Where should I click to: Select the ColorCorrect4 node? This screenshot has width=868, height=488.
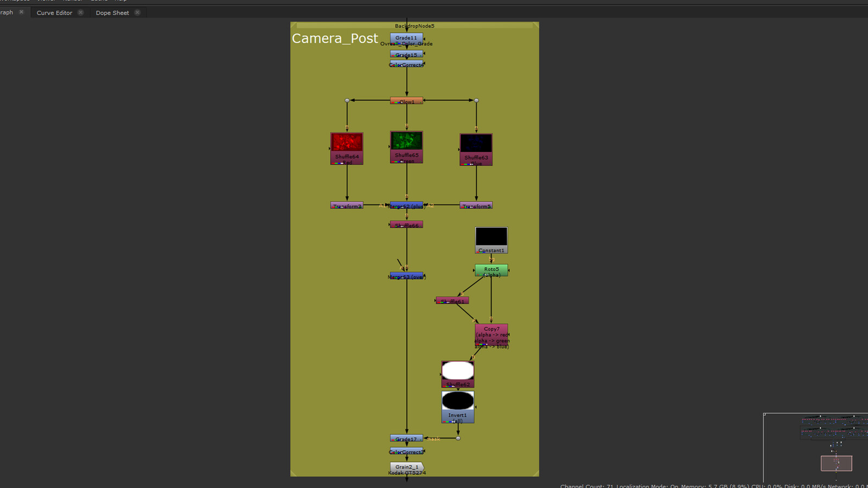coord(406,64)
